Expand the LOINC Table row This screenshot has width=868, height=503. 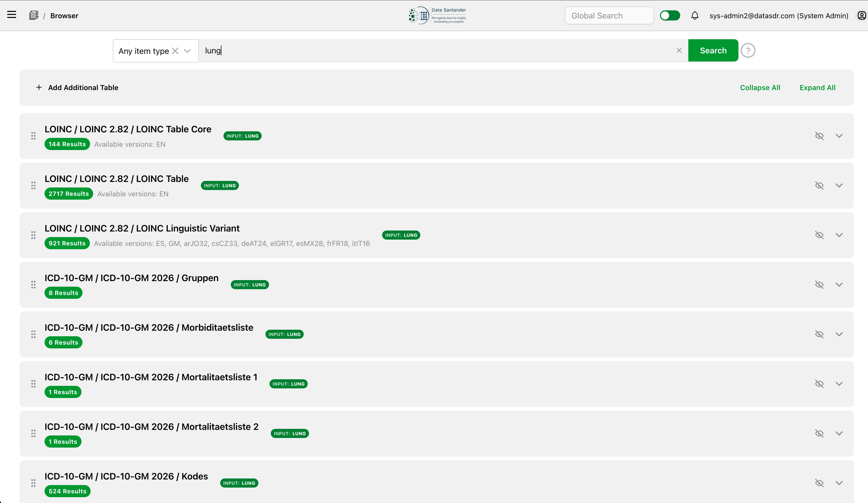click(839, 185)
